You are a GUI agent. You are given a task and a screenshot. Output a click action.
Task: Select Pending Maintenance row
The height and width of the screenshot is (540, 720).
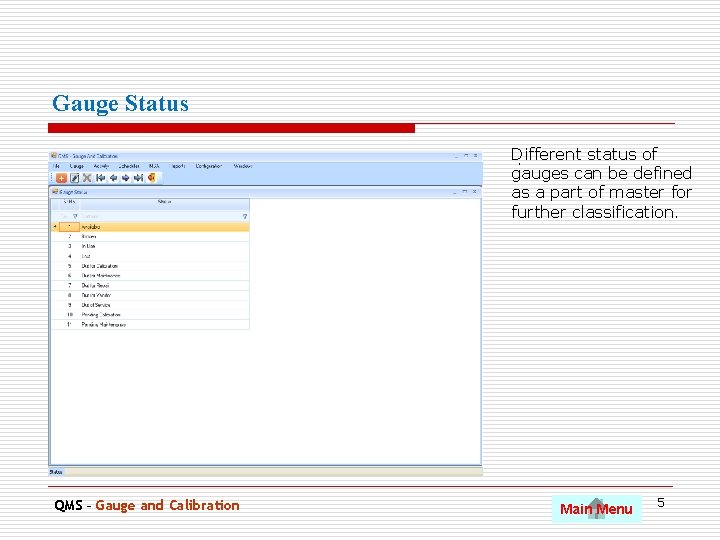click(x=150, y=325)
